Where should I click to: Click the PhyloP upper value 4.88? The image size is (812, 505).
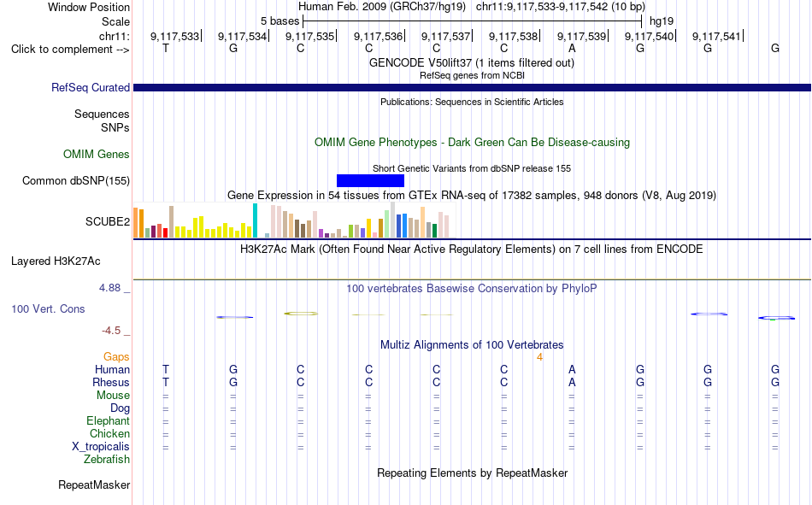109,288
